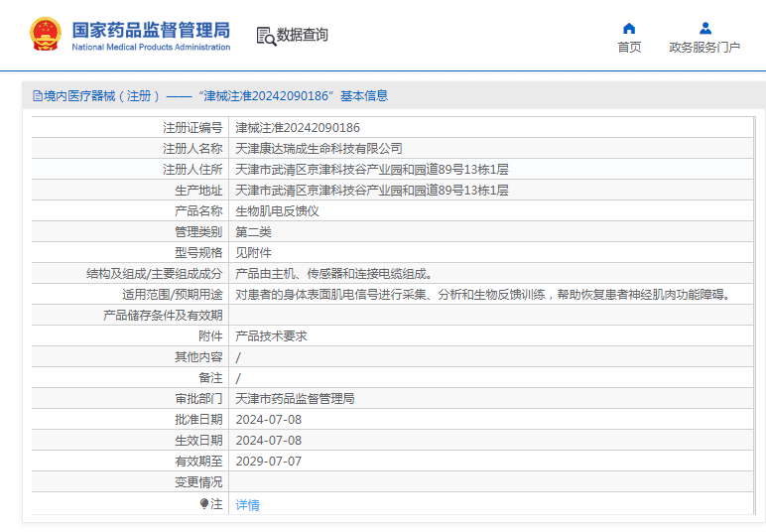
Task: Click 产品技术要求 attachment value
Action: tap(271, 336)
